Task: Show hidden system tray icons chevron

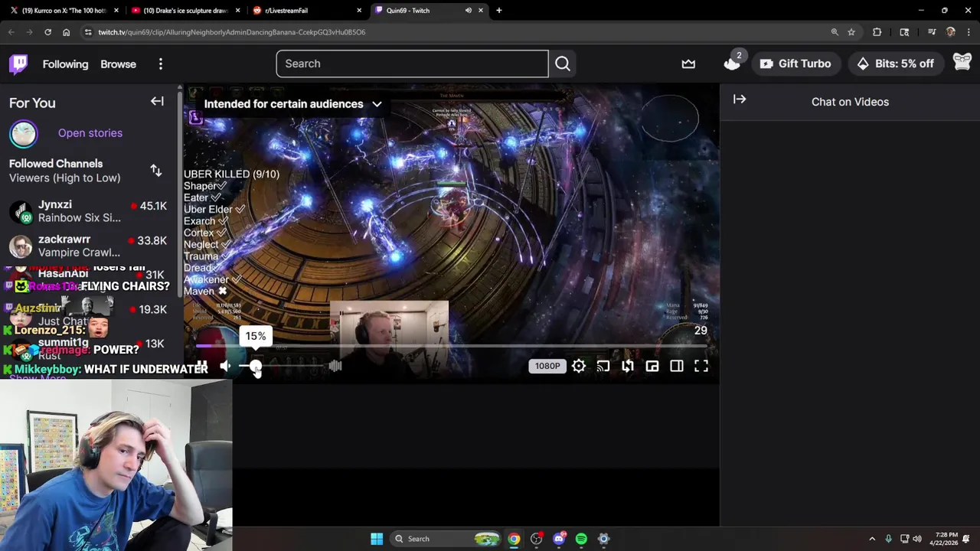Action: [x=871, y=539]
